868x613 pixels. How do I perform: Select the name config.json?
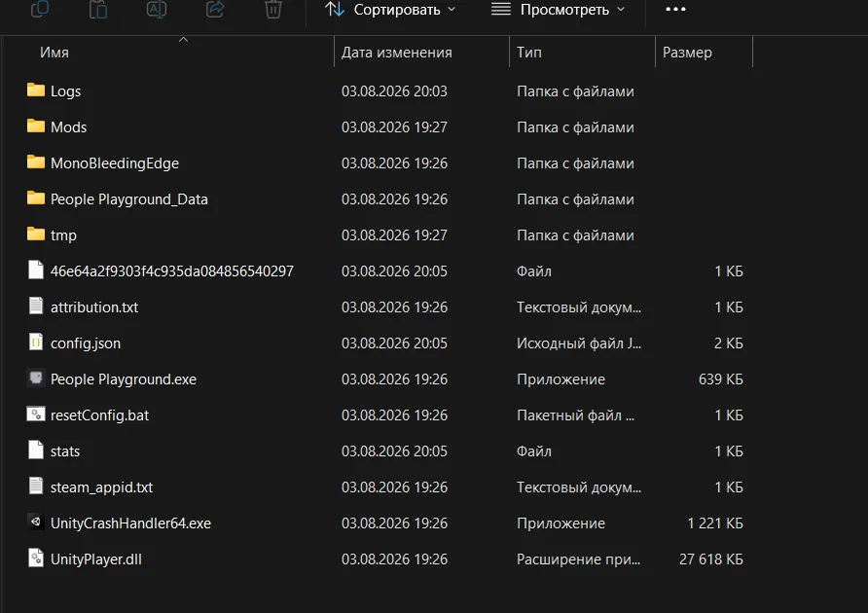86,343
